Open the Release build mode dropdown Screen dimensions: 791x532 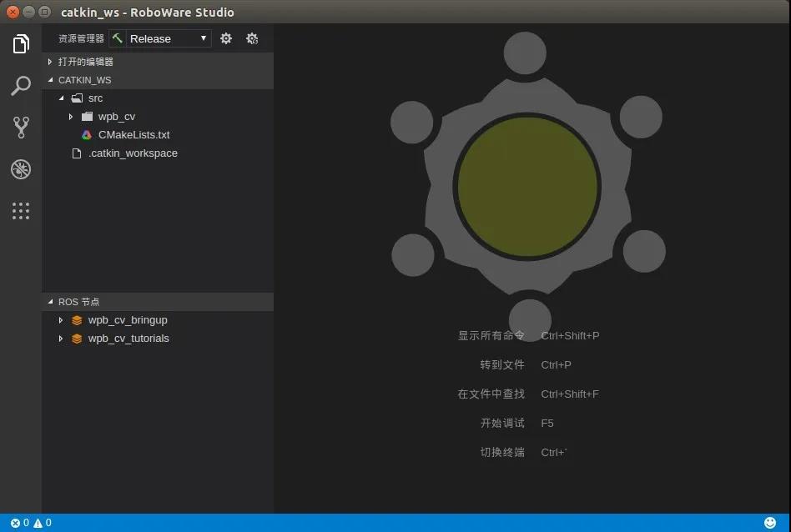pyautogui.click(x=168, y=38)
